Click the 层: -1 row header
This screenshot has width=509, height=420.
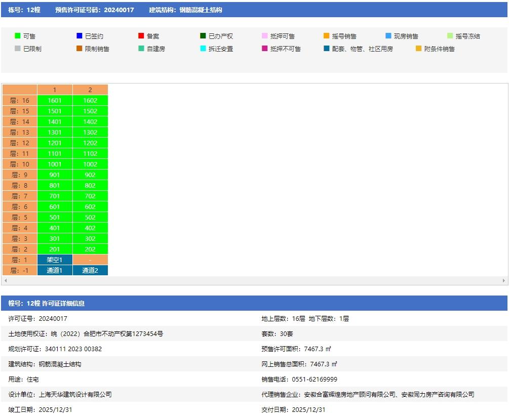click(x=19, y=271)
